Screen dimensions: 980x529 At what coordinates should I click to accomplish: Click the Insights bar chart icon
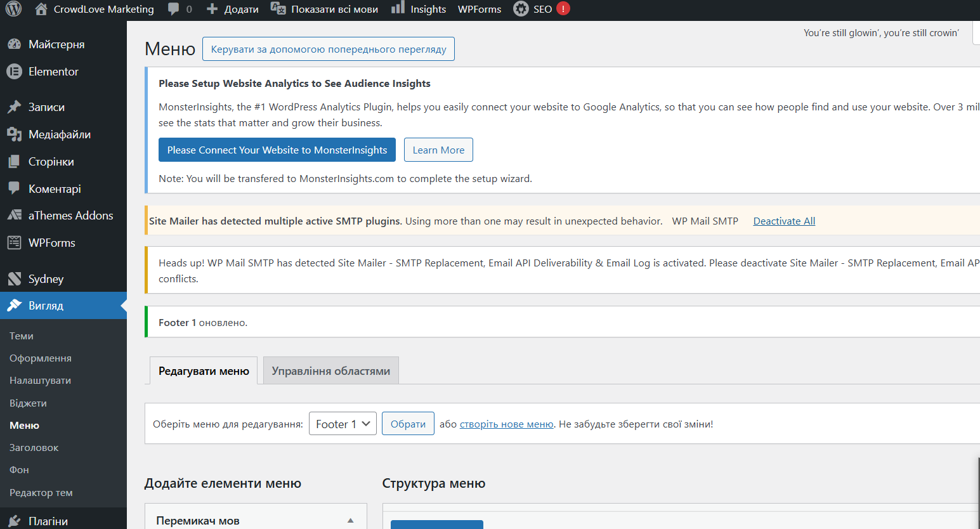[398, 8]
